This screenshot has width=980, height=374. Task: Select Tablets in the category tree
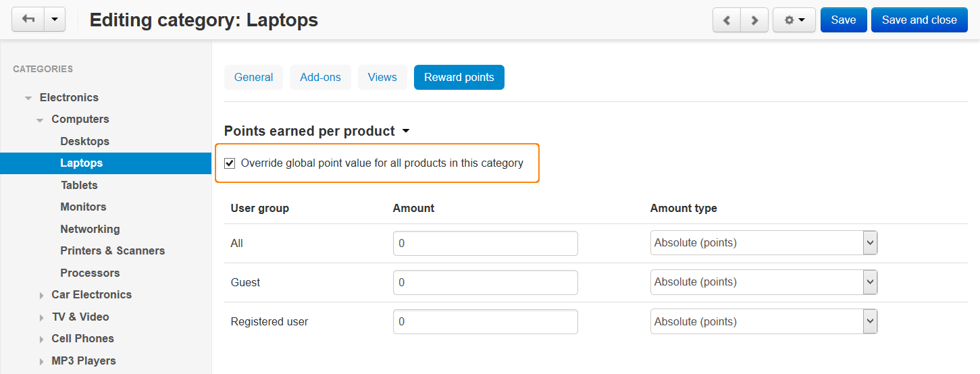click(79, 185)
